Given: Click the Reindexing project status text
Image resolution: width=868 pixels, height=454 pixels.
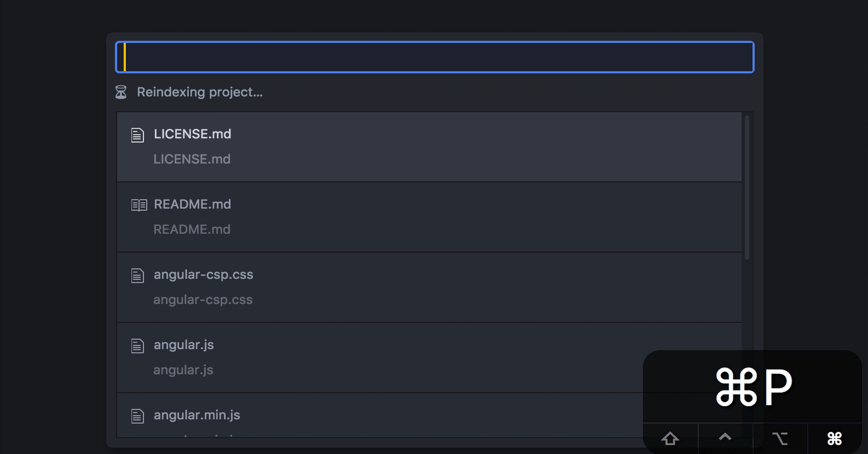Looking at the screenshot, I should tap(200, 92).
